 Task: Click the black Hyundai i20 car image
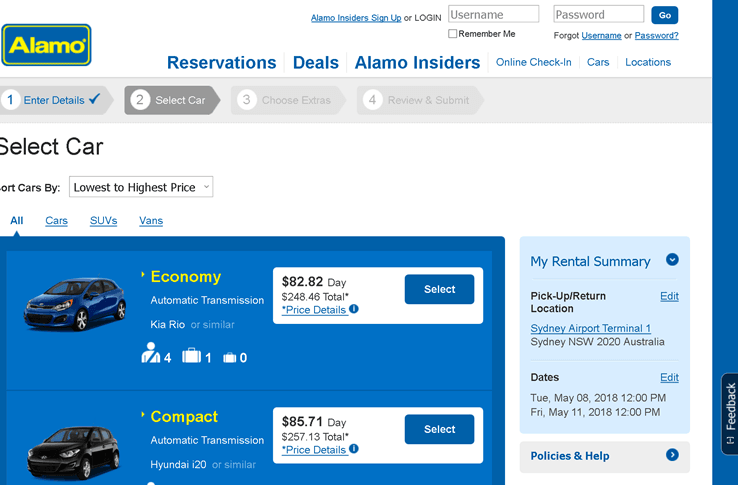(75, 445)
